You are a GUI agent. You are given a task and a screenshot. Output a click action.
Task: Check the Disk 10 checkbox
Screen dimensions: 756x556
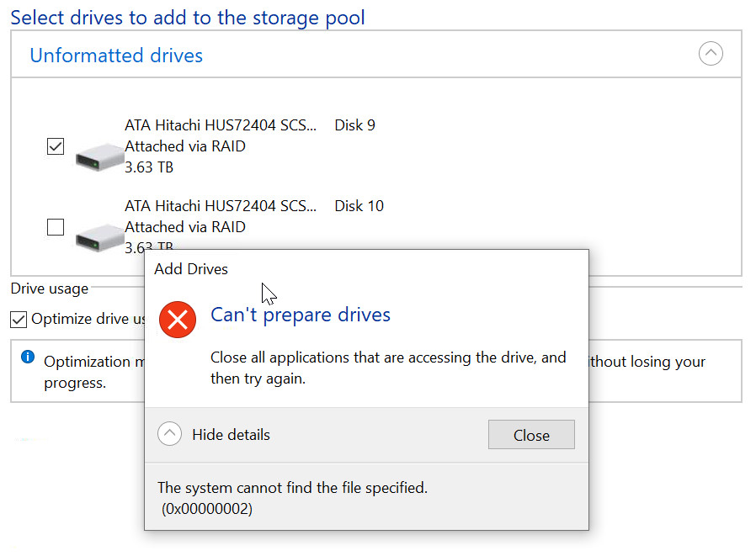pyautogui.click(x=56, y=227)
